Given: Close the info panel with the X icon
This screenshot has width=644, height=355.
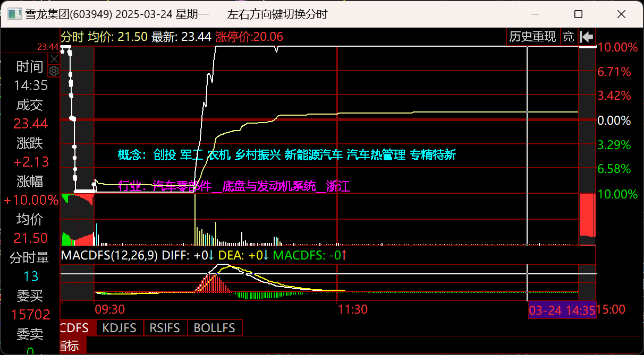Looking at the screenshot, I should tap(54, 59).
